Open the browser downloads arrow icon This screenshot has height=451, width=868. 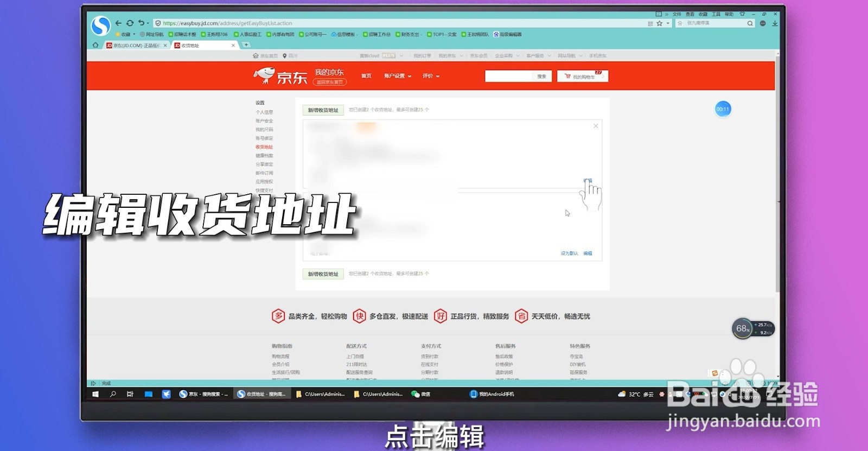point(775,23)
